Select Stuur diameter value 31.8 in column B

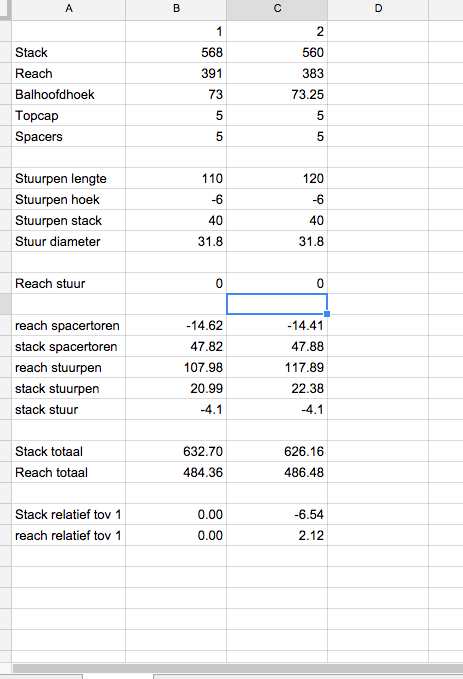(176, 241)
